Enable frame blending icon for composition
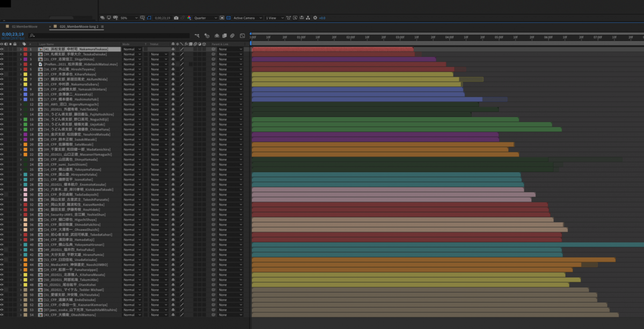 coord(224,35)
